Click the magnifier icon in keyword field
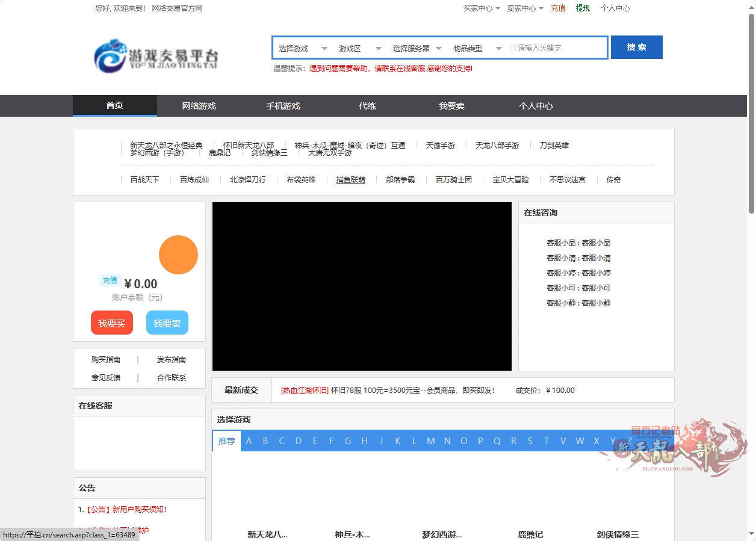 (513, 48)
